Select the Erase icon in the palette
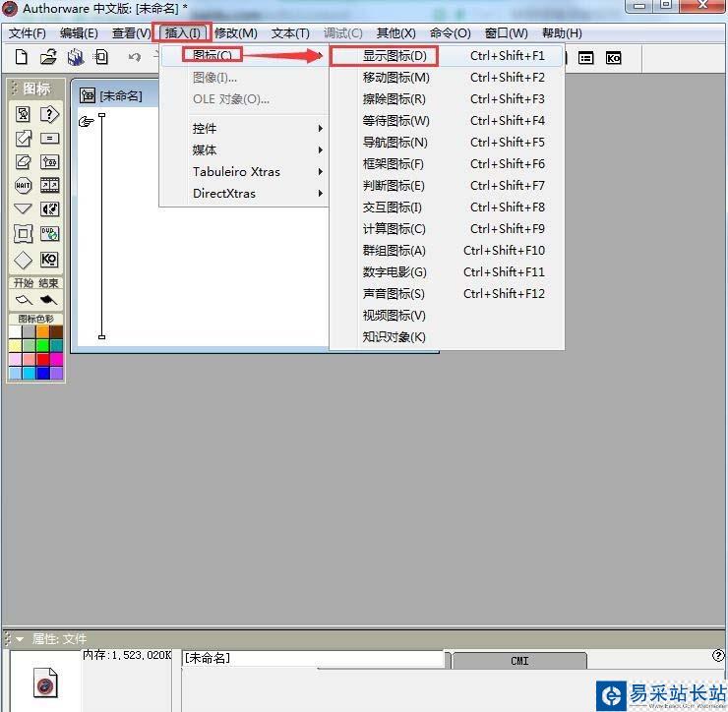This screenshot has height=712, width=728. click(23, 162)
